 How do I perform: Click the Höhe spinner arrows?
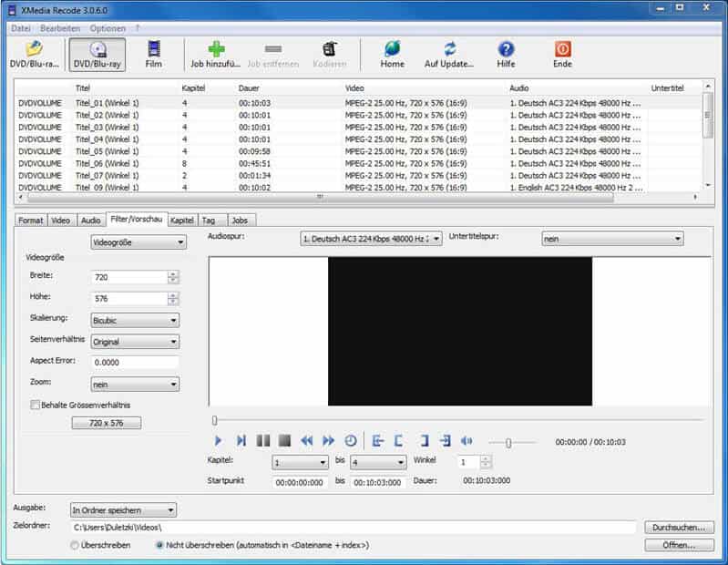[x=173, y=299]
